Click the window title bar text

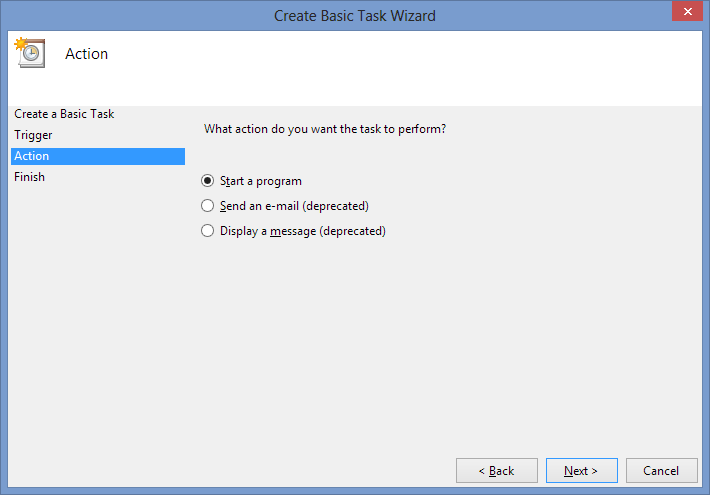[355, 15]
